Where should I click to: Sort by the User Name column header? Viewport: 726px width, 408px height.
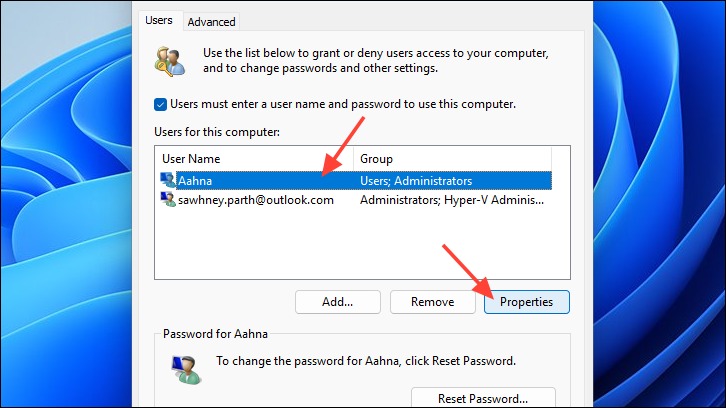click(x=254, y=159)
